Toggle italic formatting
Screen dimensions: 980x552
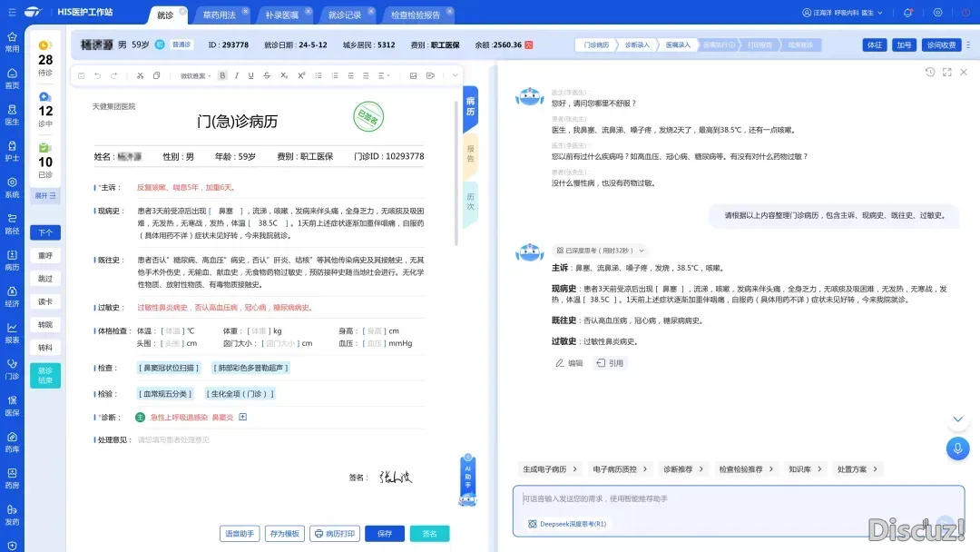coord(237,75)
